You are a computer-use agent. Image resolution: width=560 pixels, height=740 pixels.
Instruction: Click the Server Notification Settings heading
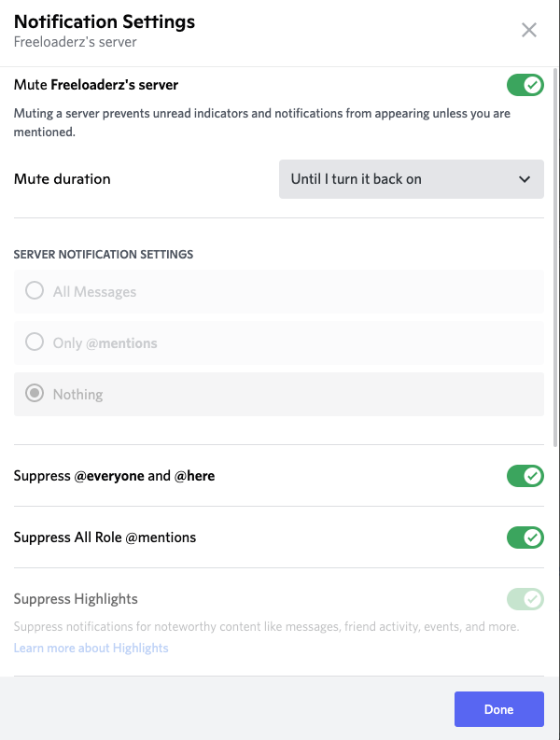click(104, 254)
